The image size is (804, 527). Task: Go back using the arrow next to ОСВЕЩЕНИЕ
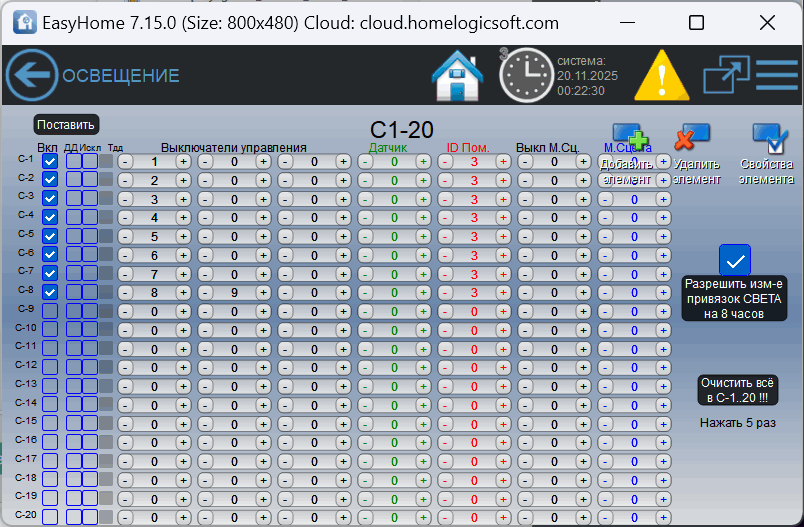click(31, 75)
